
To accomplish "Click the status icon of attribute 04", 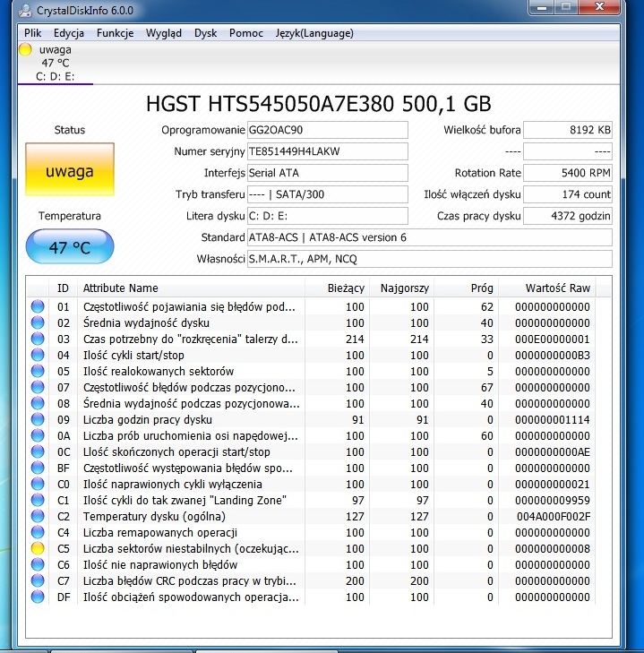I will pos(38,355).
